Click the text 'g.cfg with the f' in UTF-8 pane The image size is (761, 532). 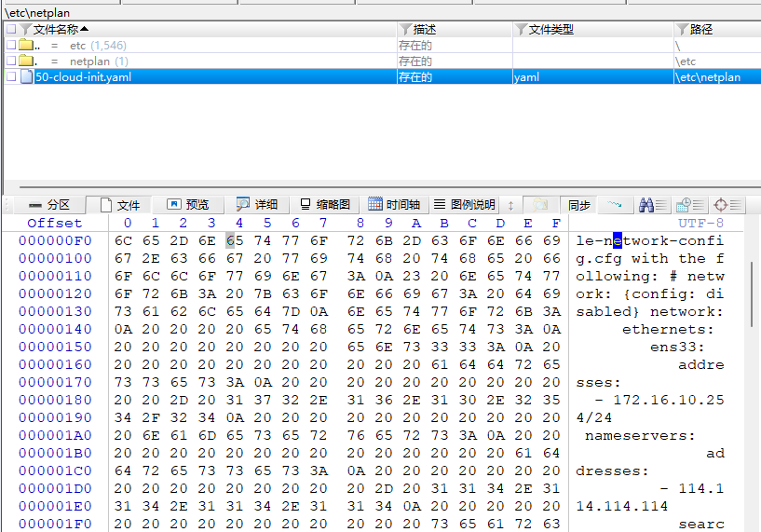click(650, 258)
